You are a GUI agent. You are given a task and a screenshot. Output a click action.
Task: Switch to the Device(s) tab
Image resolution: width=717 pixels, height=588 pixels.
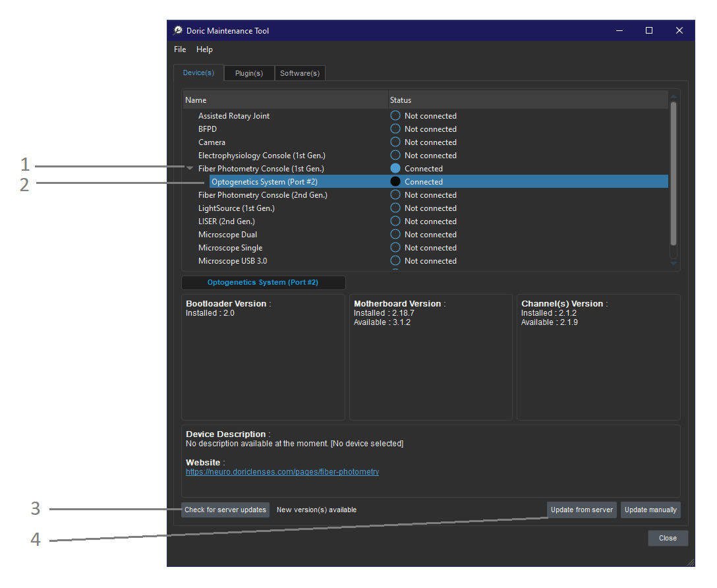click(198, 73)
